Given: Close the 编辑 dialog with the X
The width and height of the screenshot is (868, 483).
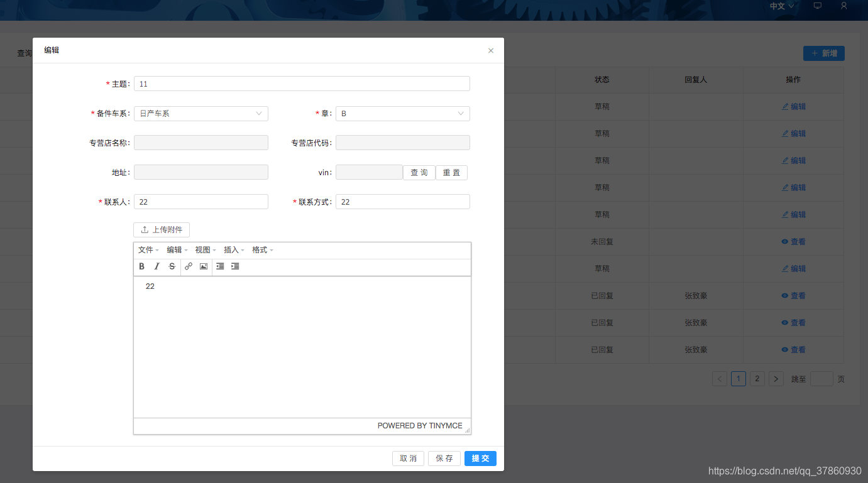Looking at the screenshot, I should coord(491,51).
